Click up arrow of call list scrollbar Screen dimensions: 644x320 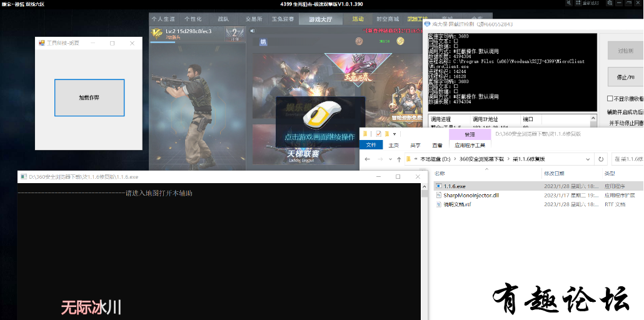pyautogui.click(x=593, y=119)
